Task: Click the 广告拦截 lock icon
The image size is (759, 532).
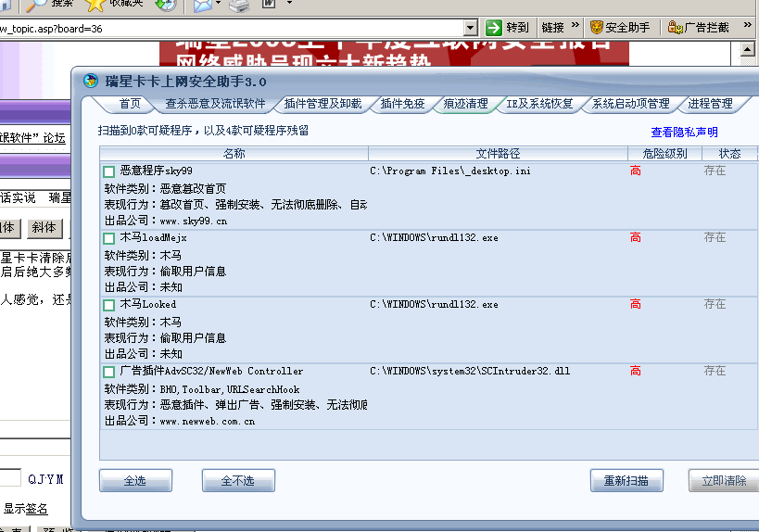Action: tap(675, 28)
